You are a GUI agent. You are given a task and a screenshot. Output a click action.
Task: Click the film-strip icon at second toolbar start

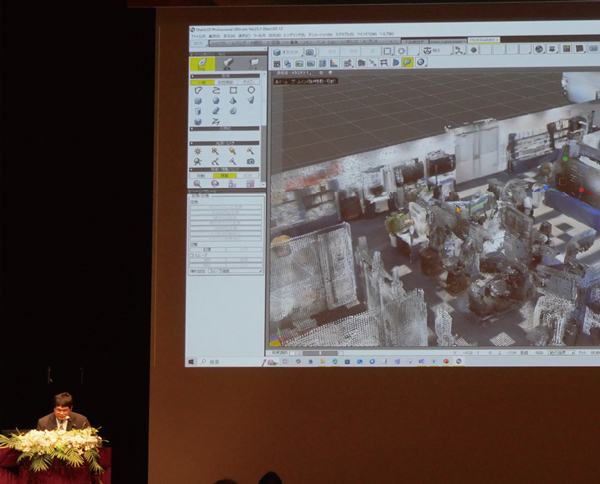click(x=277, y=64)
